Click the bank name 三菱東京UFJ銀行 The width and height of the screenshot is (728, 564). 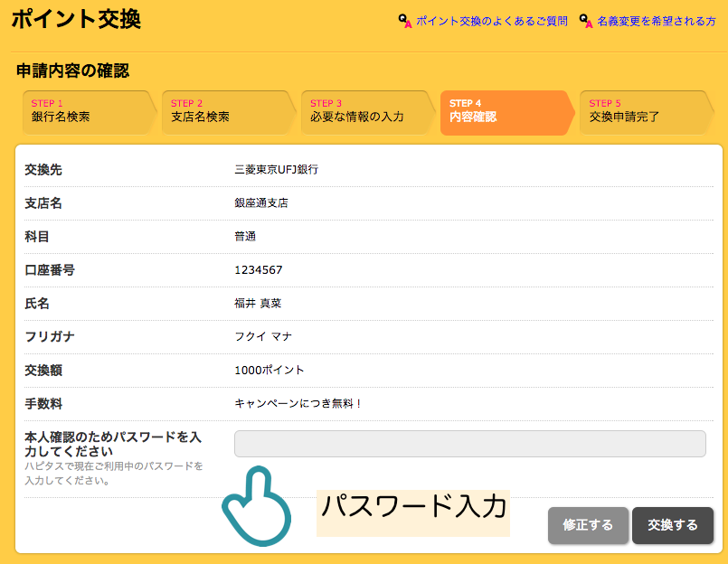(x=276, y=169)
